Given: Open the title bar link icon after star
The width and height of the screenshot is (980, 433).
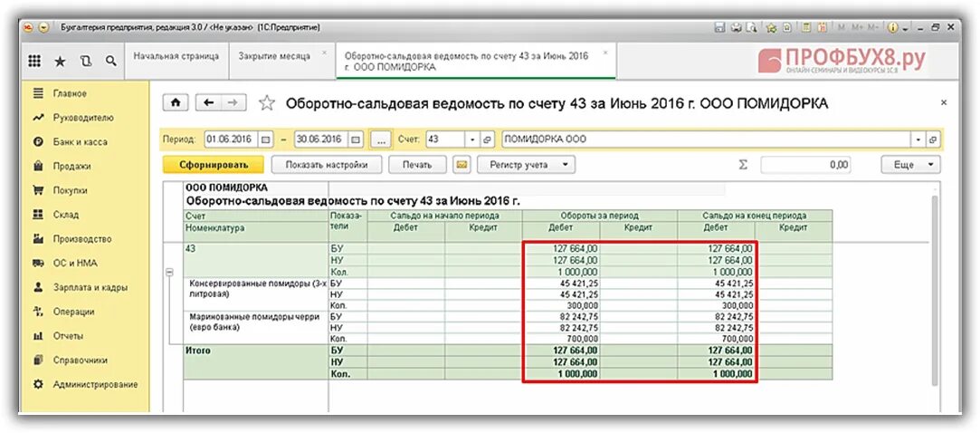Looking at the screenshot, I should click(x=787, y=27).
